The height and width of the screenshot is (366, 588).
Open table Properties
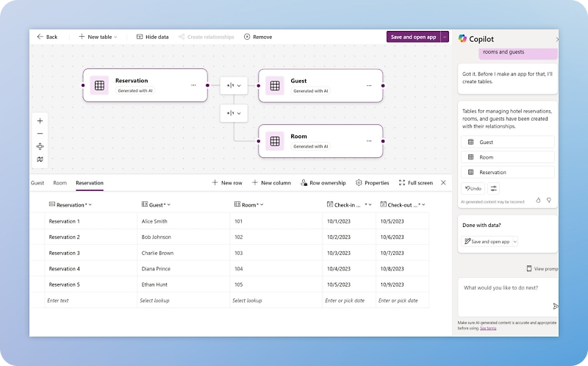tap(373, 183)
